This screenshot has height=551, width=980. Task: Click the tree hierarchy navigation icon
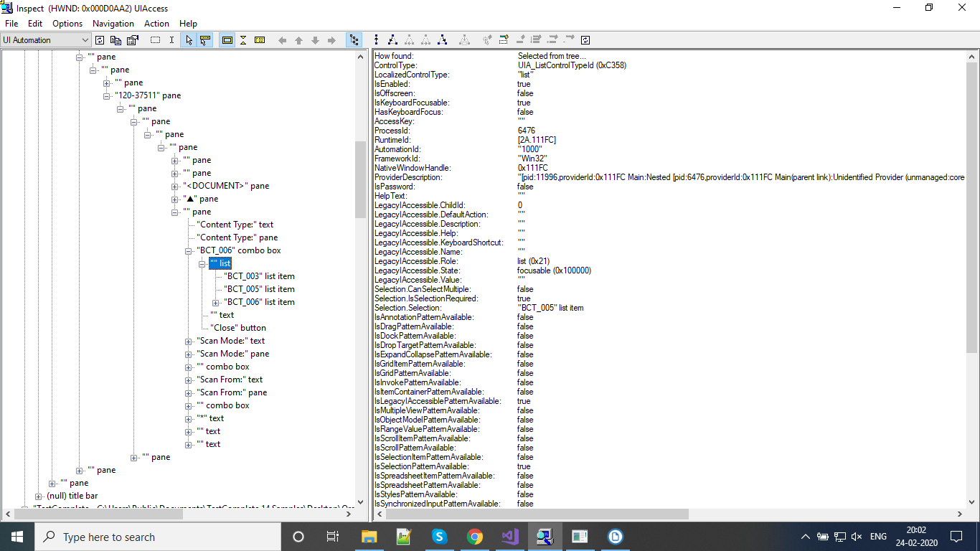click(354, 40)
